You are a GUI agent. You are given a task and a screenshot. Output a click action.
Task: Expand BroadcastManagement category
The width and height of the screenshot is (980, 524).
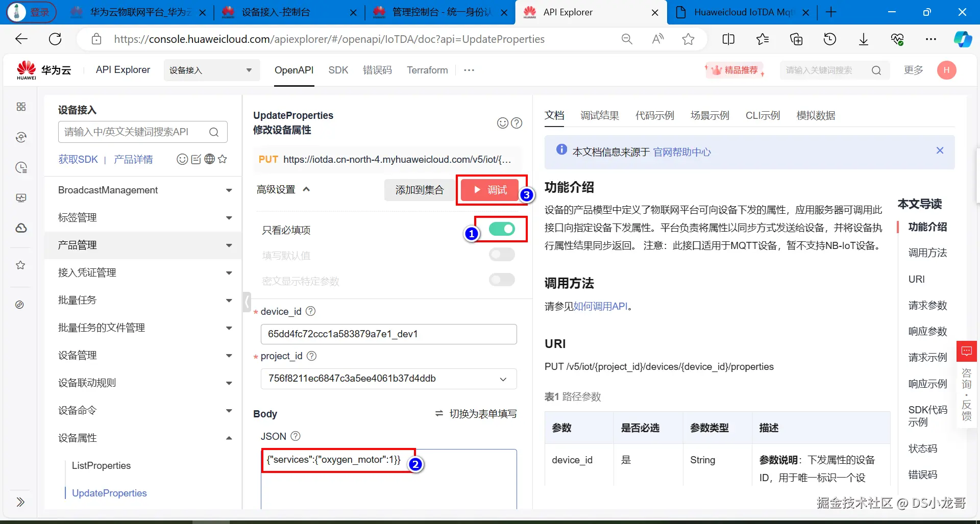coord(143,190)
